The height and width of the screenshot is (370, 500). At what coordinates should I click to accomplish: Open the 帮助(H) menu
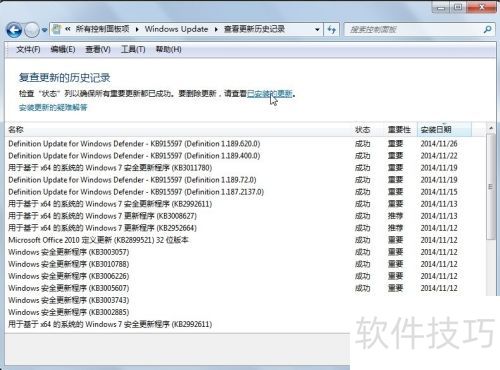point(168,49)
